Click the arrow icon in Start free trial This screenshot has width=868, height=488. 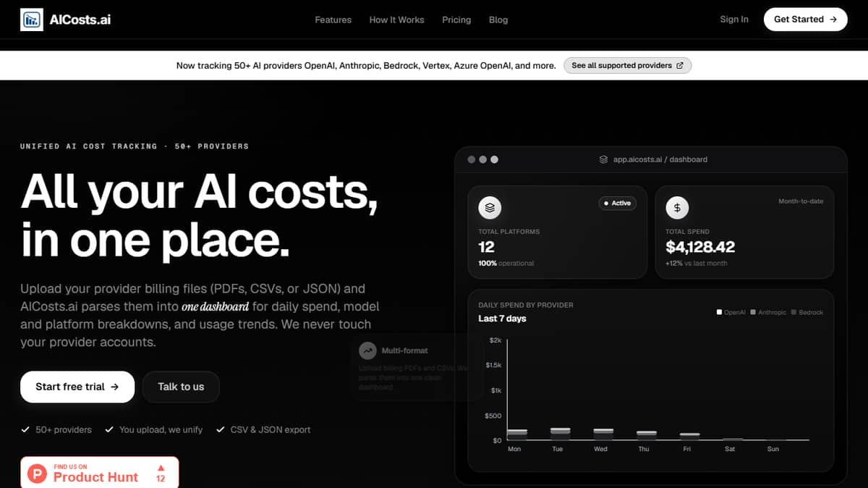tap(114, 387)
